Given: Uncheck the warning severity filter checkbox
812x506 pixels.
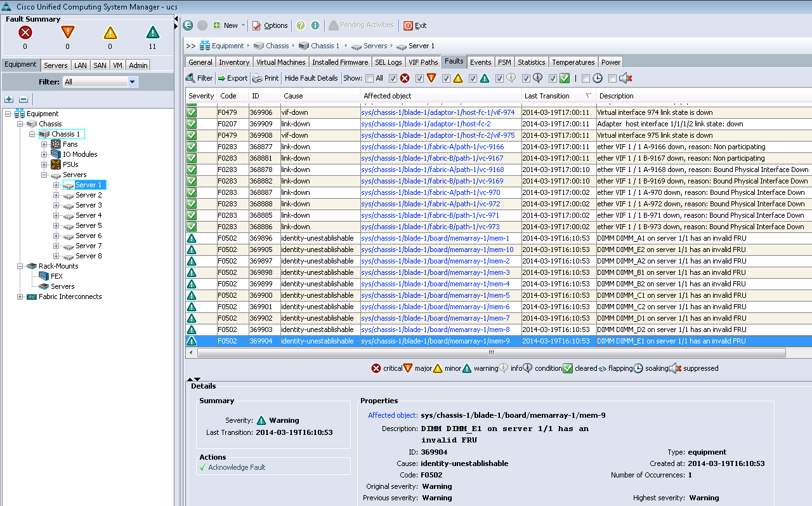Looking at the screenshot, I should (473, 79).
